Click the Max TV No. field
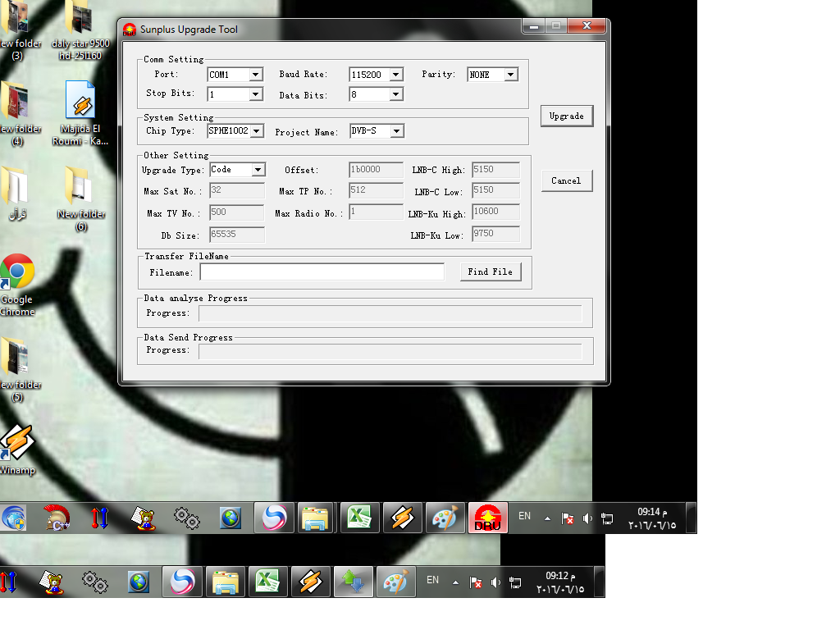 tap(237, 212)
